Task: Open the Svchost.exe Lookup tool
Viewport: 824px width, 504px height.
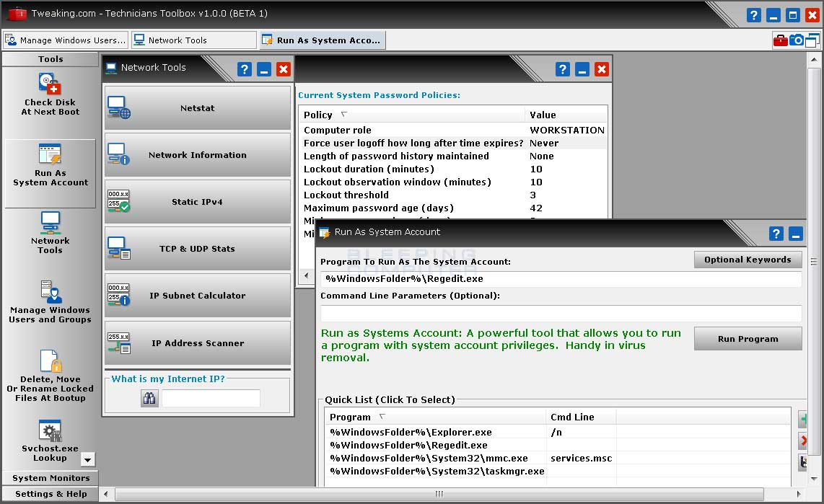Action: (51, 441)
